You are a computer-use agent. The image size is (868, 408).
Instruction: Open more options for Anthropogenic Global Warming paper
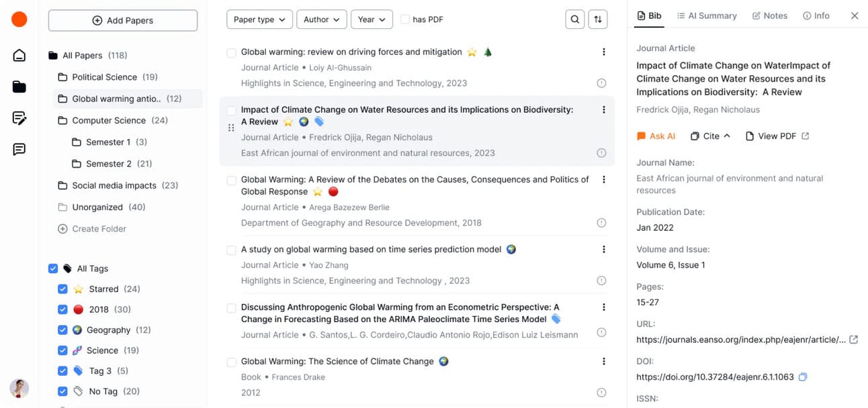point(603,307)
